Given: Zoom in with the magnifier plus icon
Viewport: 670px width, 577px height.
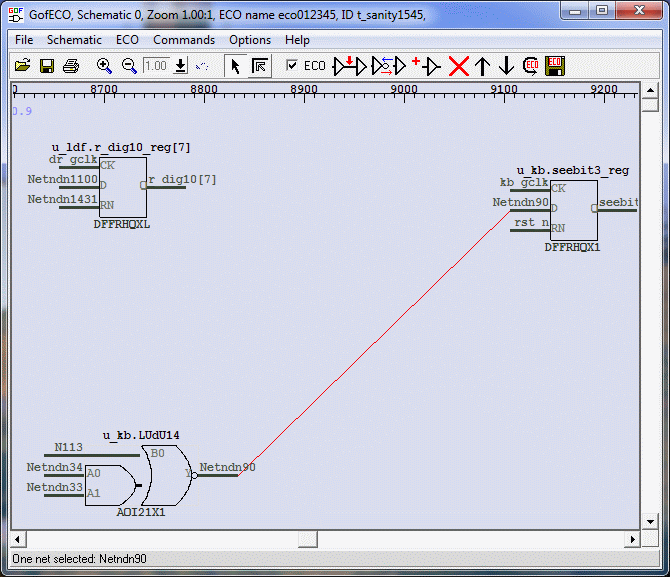Looking at the screenshot, I should (x=104, y=66).
